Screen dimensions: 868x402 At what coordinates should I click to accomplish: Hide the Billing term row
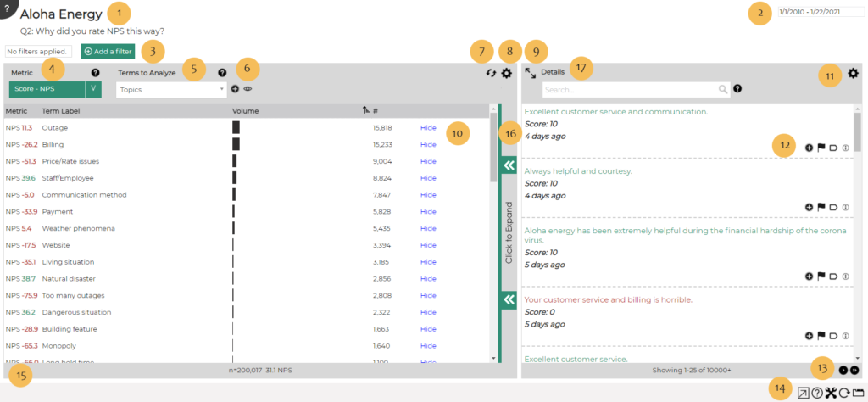coord(428,145)
